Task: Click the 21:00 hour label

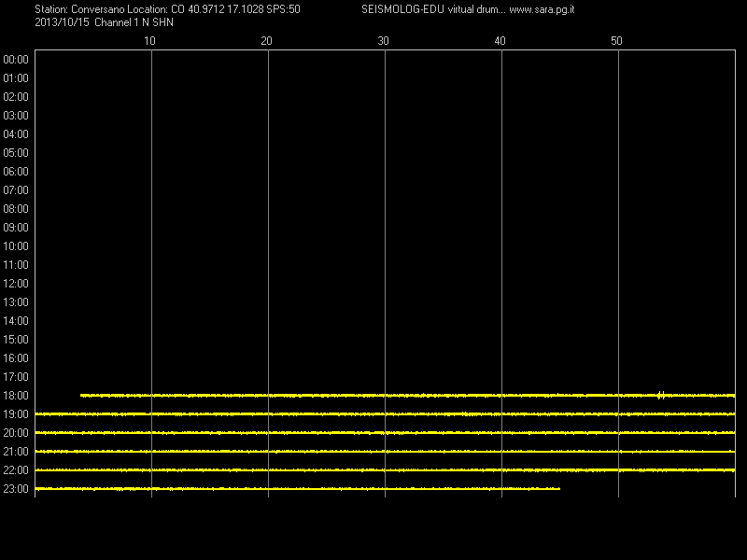Action: pos(16,452)
